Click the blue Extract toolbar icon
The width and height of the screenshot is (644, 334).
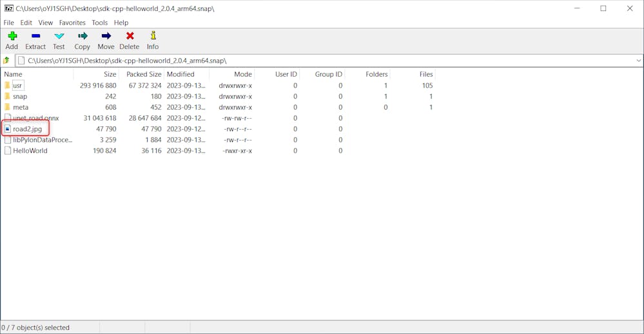[x=35, y=37]
